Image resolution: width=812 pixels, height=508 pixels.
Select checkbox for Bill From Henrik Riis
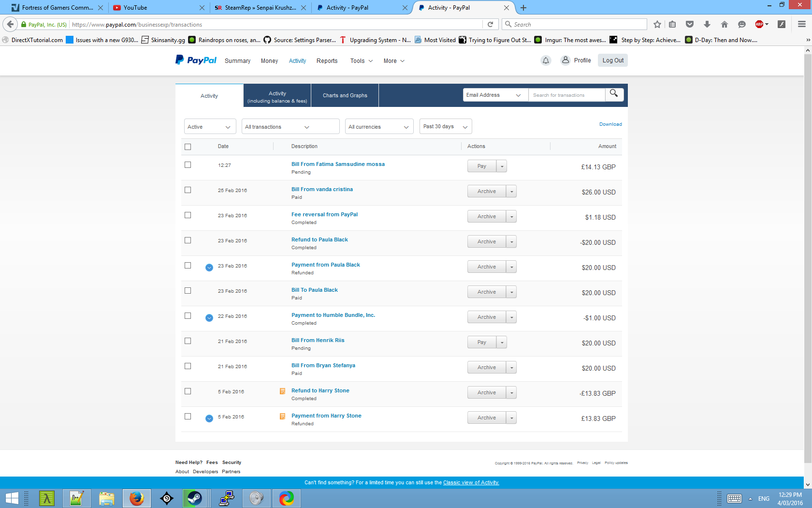pyautogui.click(x=188, y=341)
